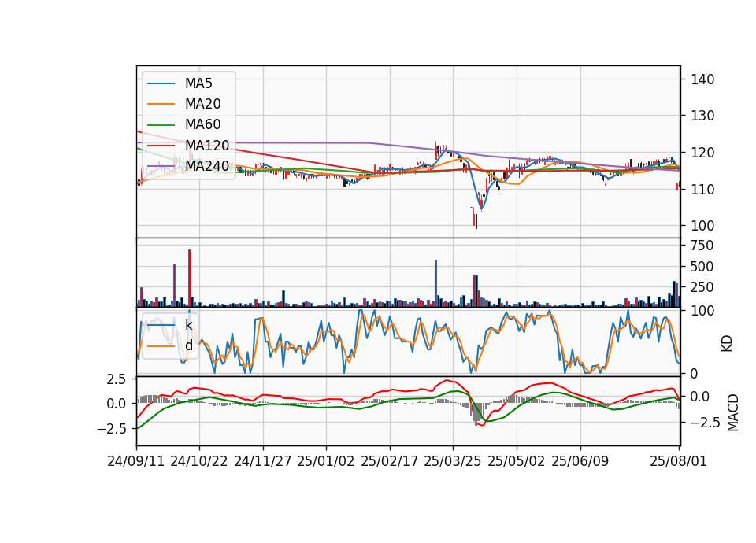Click the 250 volume axis label
Image resolution: width=756 pixels, height=543 pixels.
(702, 288)
